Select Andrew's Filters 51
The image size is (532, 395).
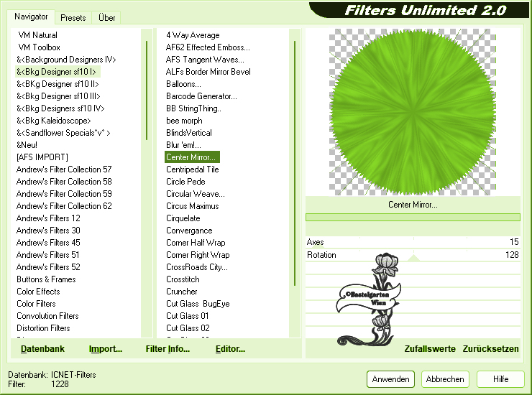47,255
